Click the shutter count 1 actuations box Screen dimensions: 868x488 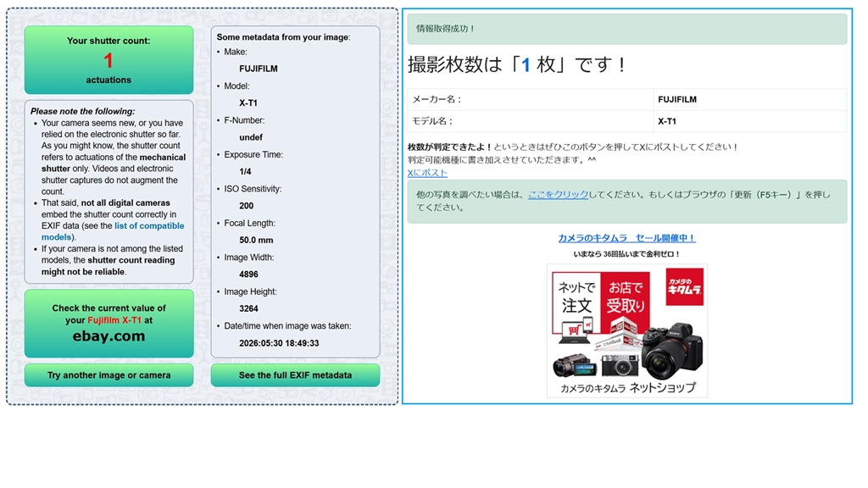click(x=109, y=60)
